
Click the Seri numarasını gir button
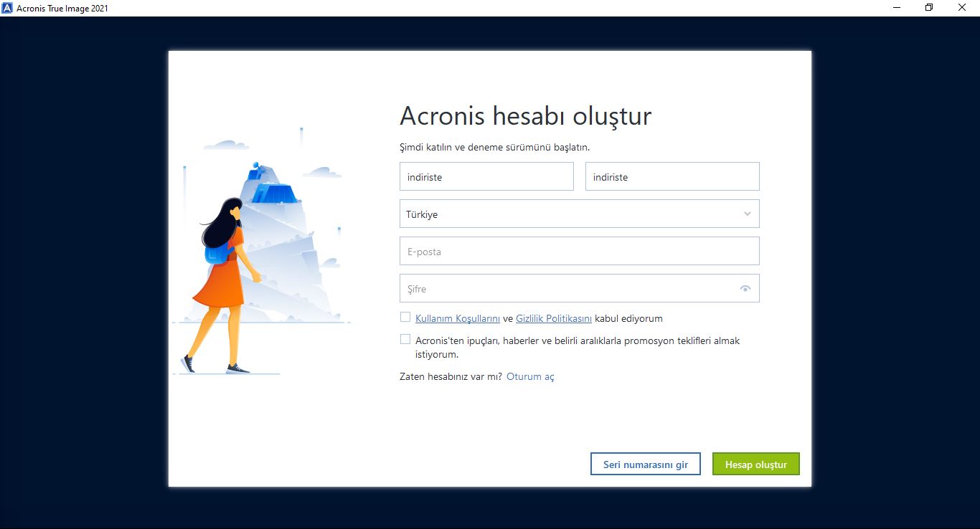coord(646,464)
